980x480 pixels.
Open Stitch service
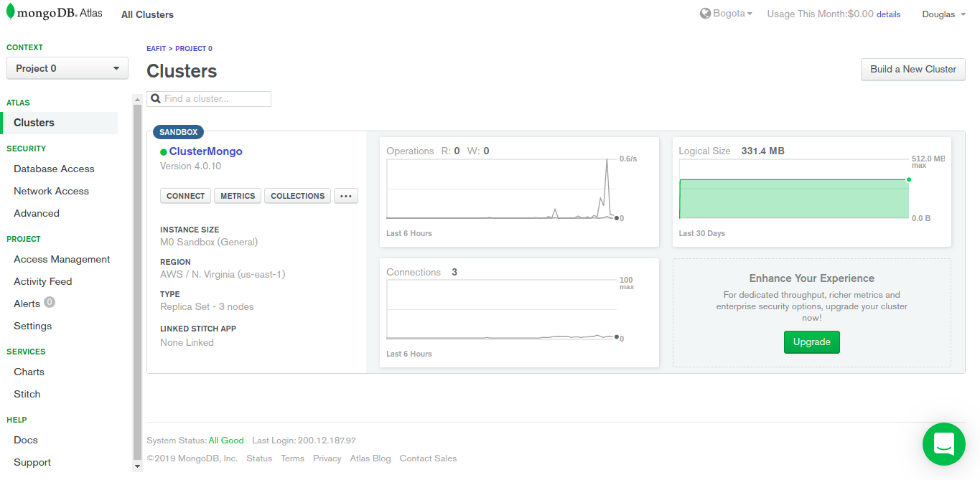[27, 395]
